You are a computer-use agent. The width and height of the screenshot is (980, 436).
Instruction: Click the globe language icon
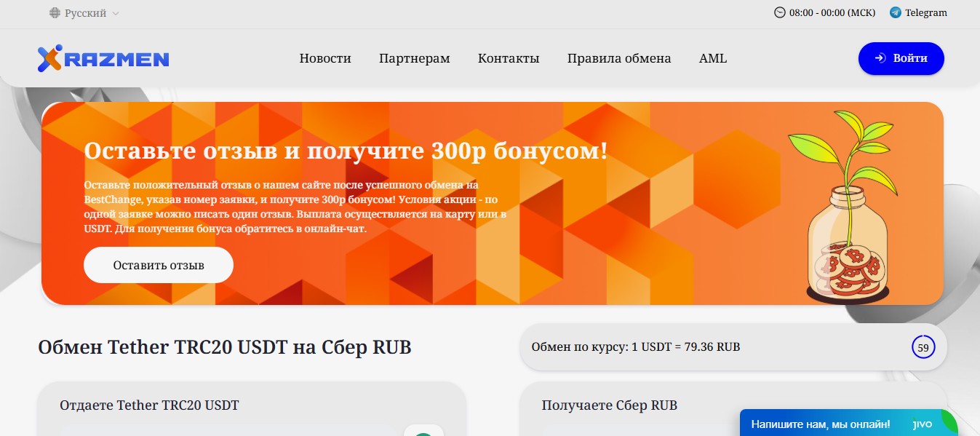click(55, 13)
